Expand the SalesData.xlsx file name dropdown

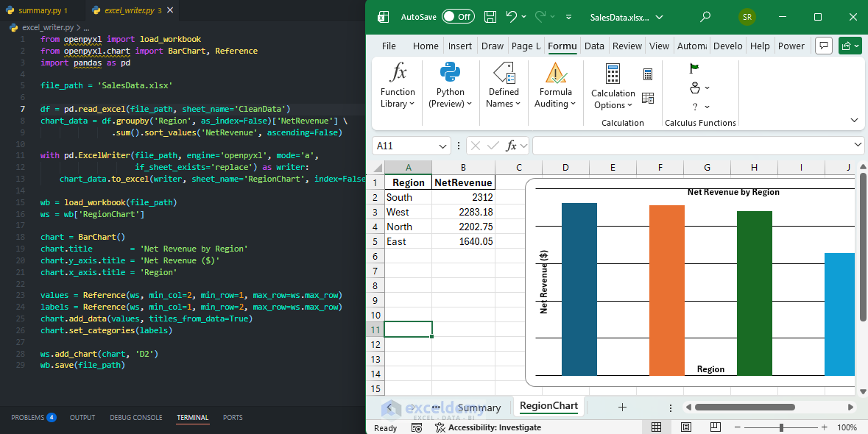(x=659, y=17)
